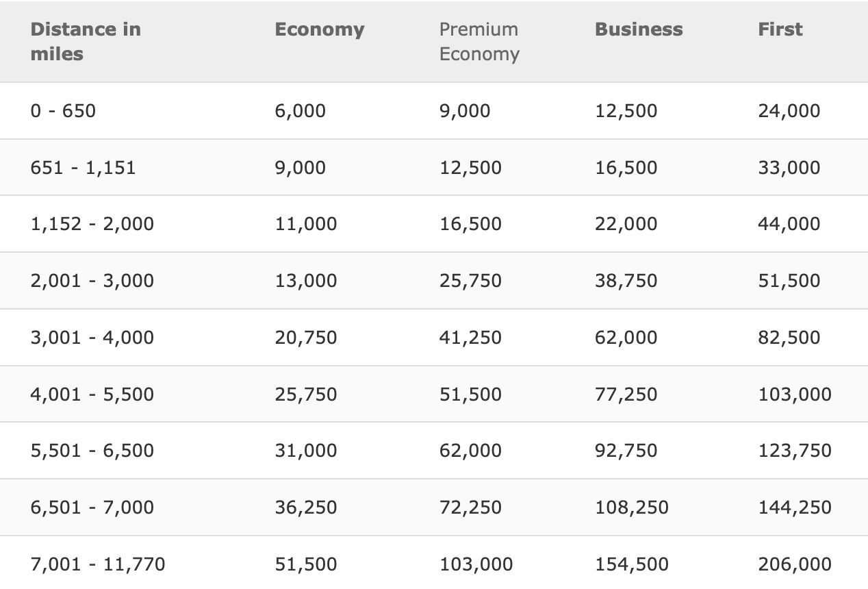Screen dimensions: 868x589
Task: Click the First column header
Action: [780, 29]
